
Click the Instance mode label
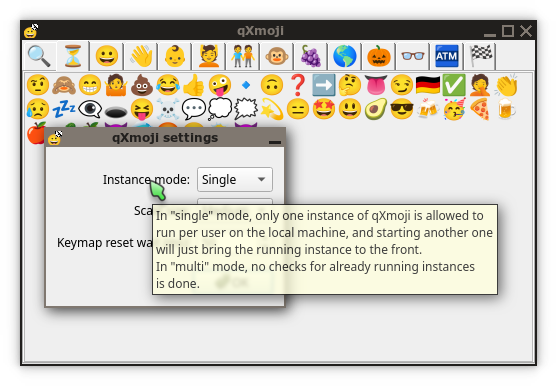[x=146, y=179]
